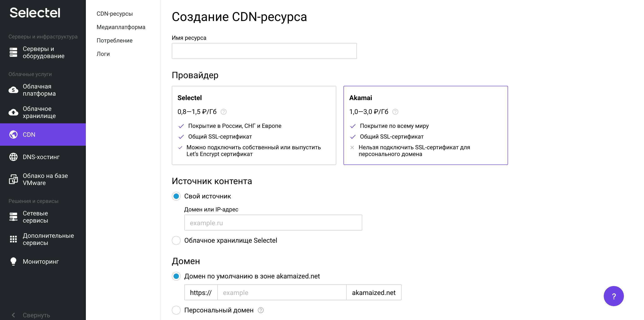Choose the Персональный домен radio button
Viewport: 644px width, 320px height.
click(176, 310)
